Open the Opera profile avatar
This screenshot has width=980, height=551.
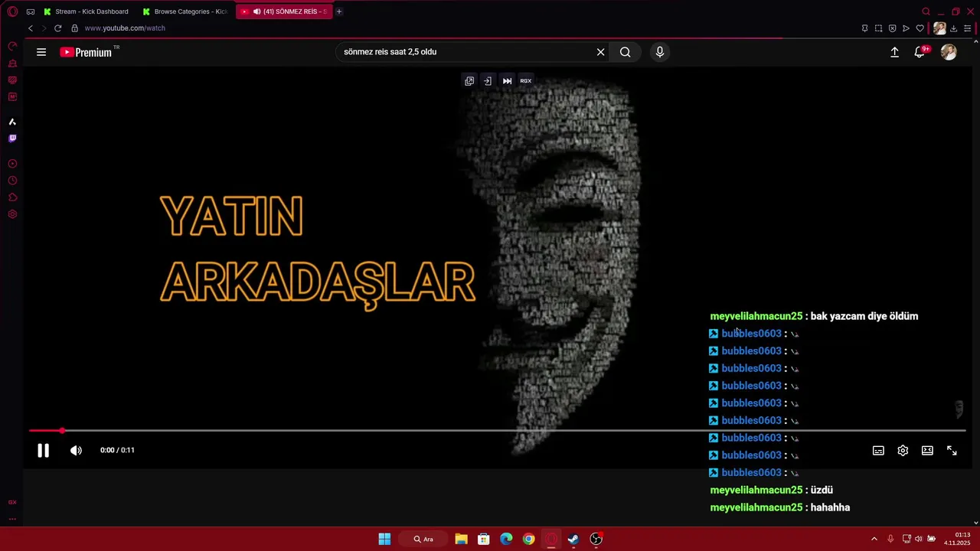coord(939,28)
